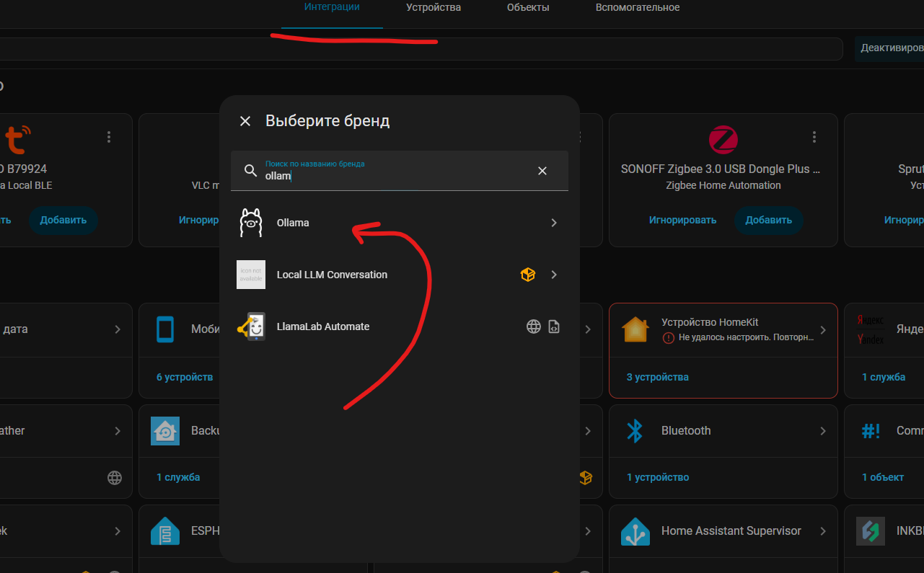Click 'Home Assistant Supervisor' card title
Image resolution: width=924 pixels, height=573 pixels.
coord(731,530)
